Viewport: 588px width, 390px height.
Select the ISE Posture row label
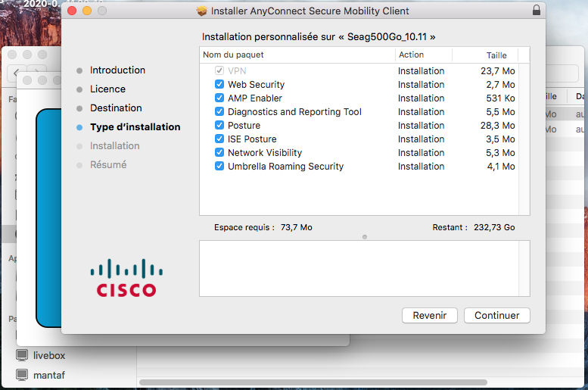252,139
